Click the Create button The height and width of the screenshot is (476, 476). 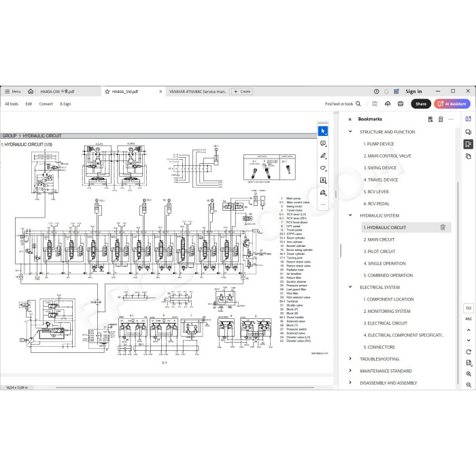click(x=242, y=91)
